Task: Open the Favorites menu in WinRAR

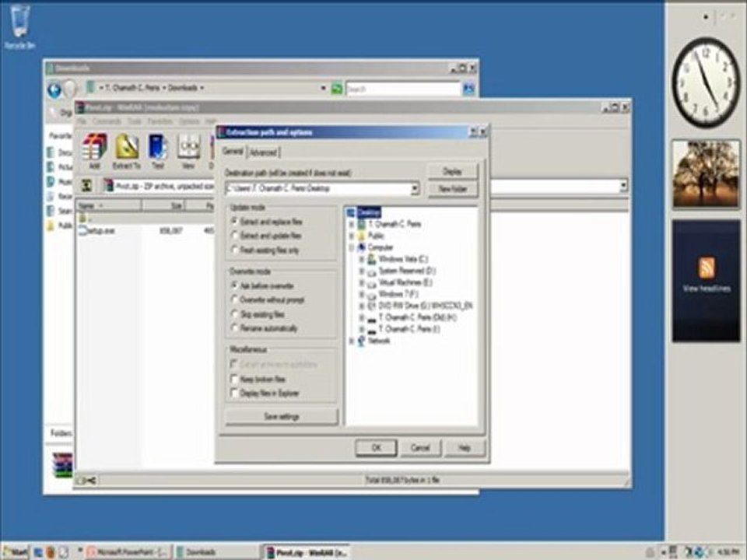Action: point(160,121)
